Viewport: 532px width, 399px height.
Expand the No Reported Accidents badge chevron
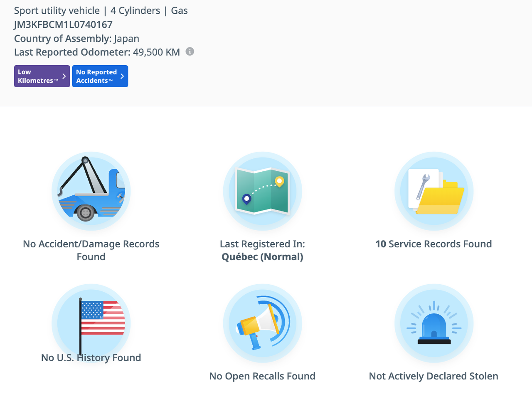[122, 76]
